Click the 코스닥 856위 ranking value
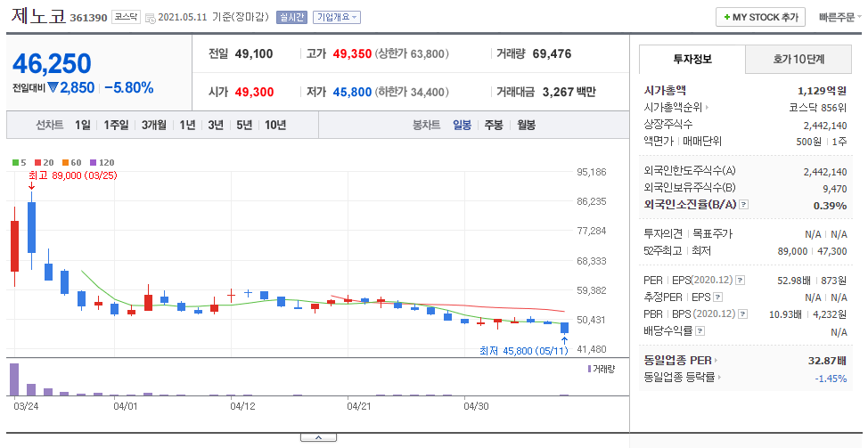Image resolution: width=868 pixels, height=448 pixels. tap(818, 108)
